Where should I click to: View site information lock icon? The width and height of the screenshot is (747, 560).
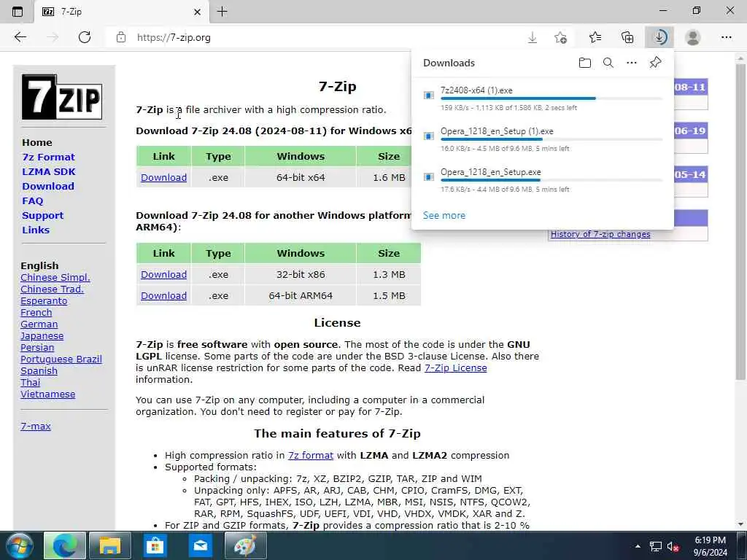pyautogui.click(x=121, y=37)
